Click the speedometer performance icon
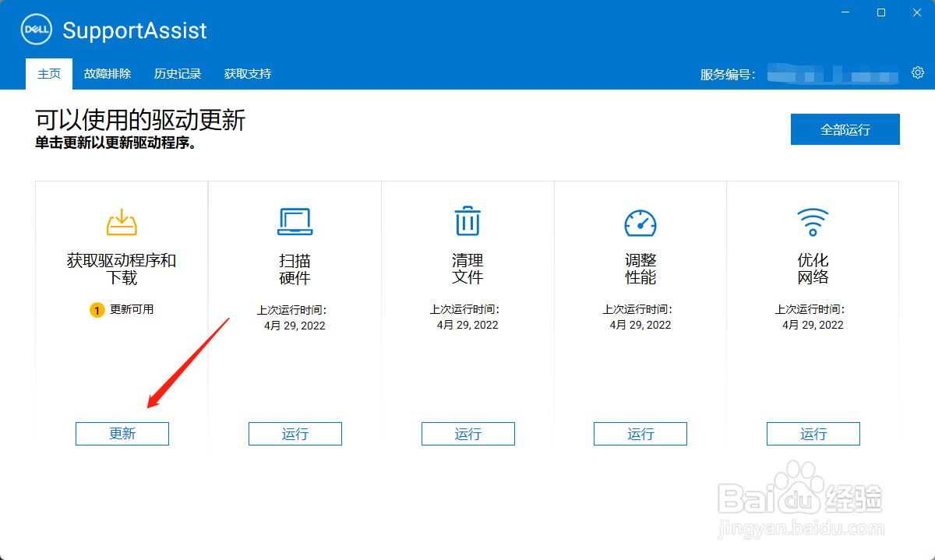 click(x=640, y=223)
